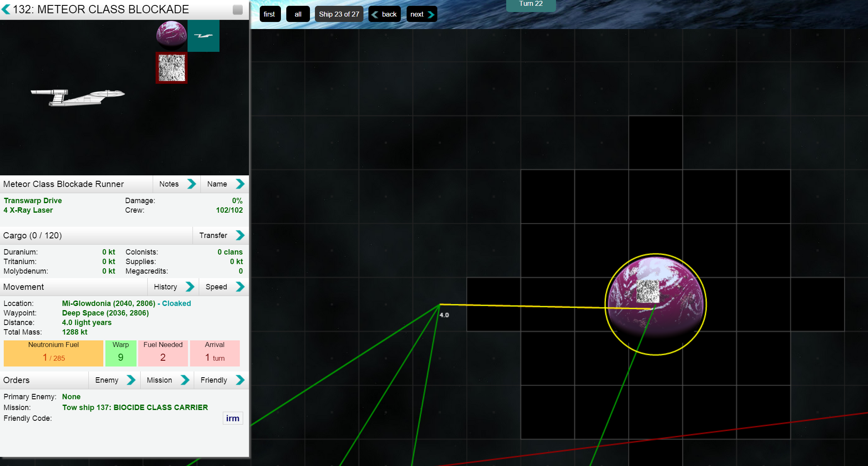Click the noisy ship thumbnail with red border
868x466 pixels.
pos(171,68)
